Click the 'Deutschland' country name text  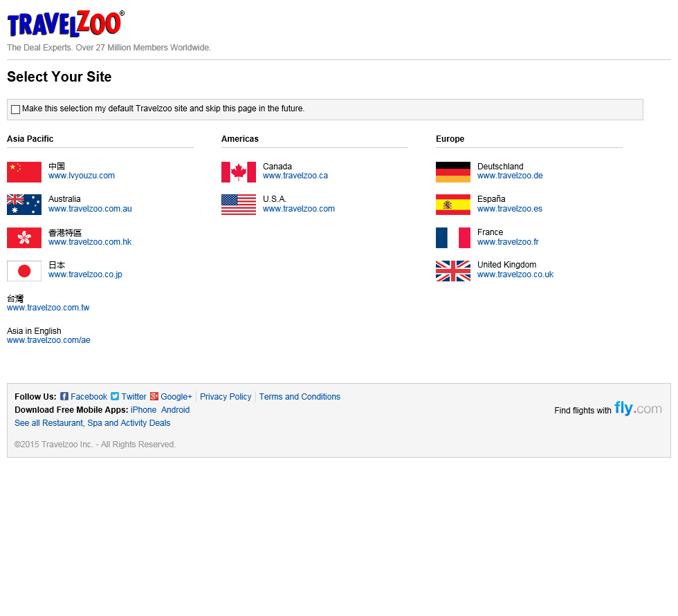[x=500, y=167]
